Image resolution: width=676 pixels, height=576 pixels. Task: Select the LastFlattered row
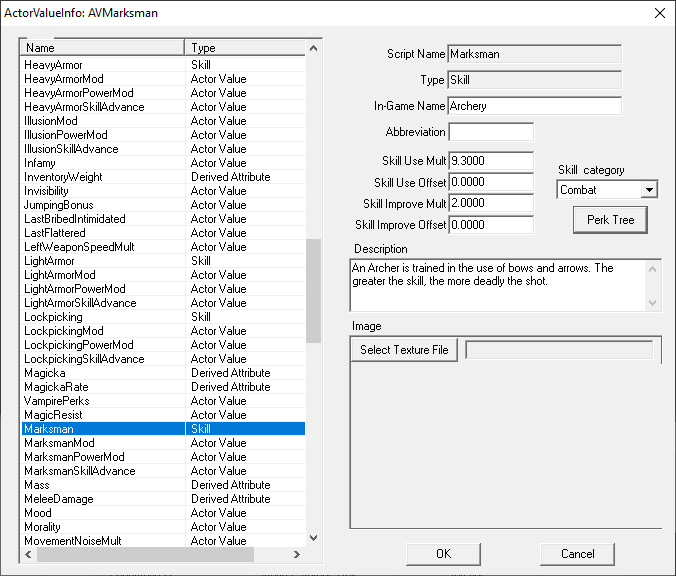[163, 233]
